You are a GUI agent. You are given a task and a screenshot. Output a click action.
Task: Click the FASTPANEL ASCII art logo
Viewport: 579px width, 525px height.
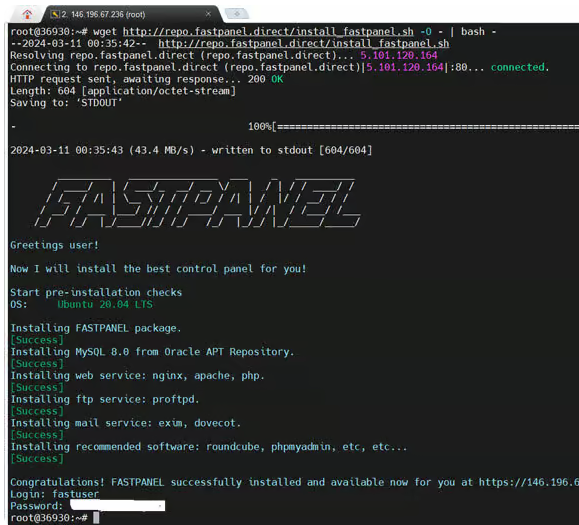[x=198, y=203]
